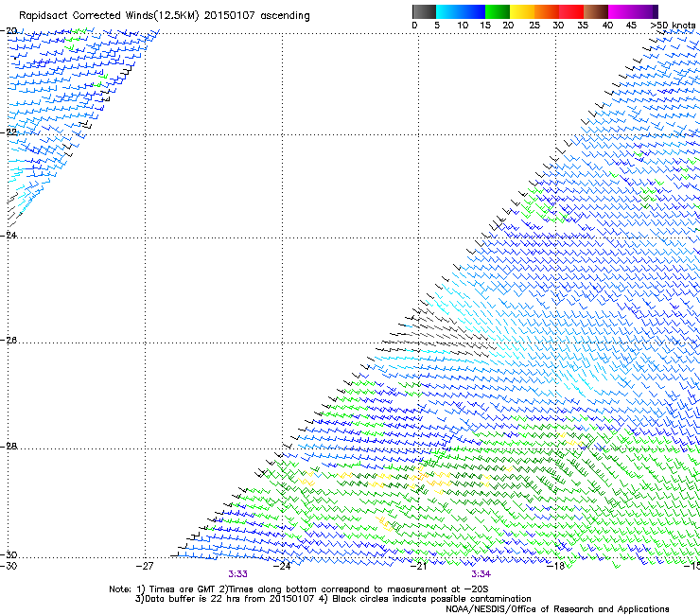Click the -18 longitude axis label
The image size is (700, 615).
pyautogui.click(x=556, y=566)
